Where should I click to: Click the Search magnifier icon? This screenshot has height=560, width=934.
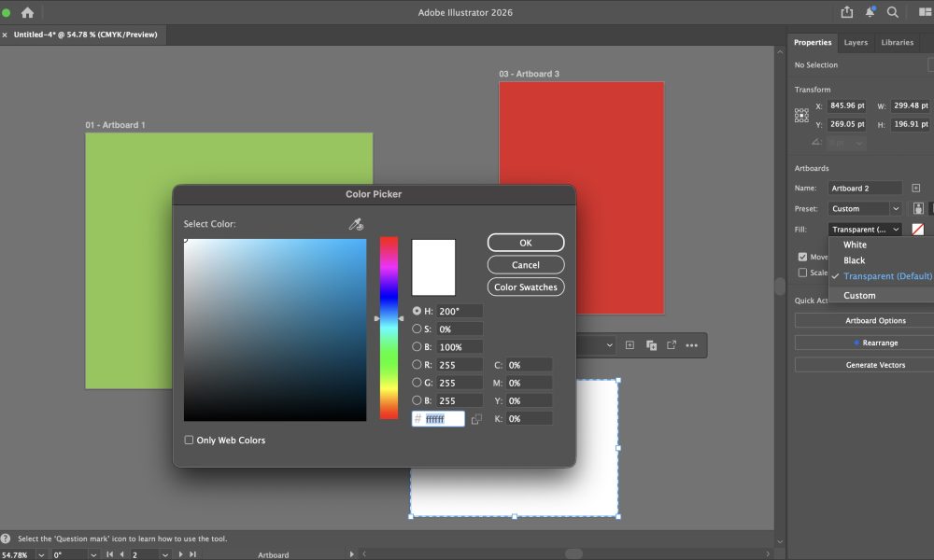tap(893, 12)
